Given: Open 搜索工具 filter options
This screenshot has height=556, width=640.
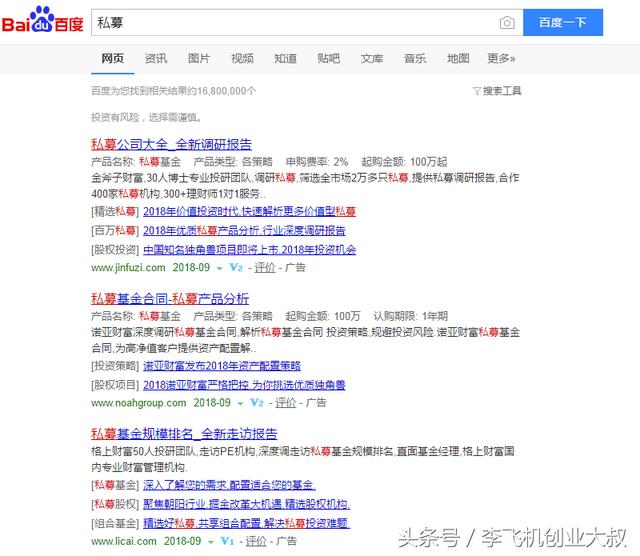Looking at the screenshot, I should 497,91.
